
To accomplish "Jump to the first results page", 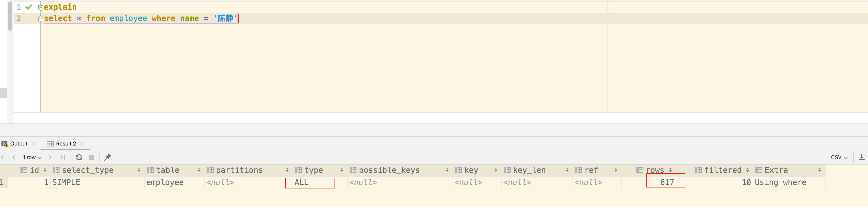I will point(3,157).
